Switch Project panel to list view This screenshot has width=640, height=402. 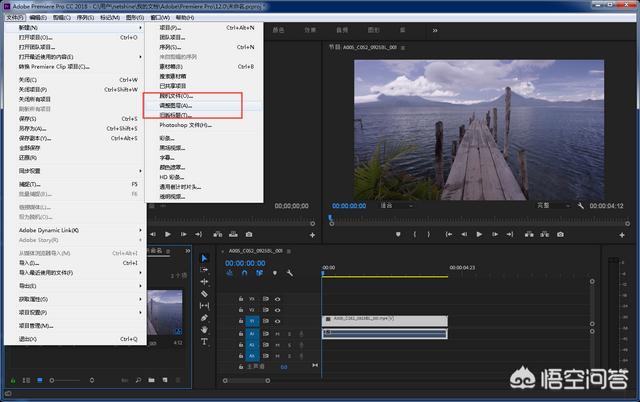click(x=26, y=380)
